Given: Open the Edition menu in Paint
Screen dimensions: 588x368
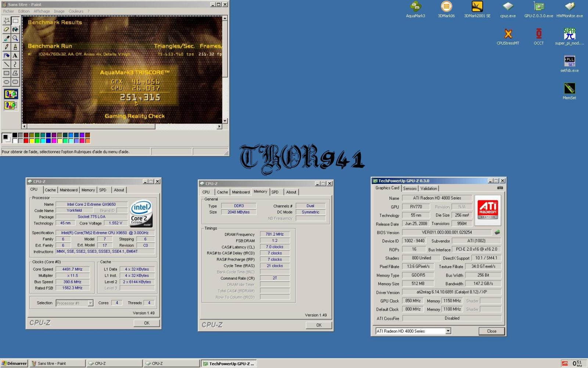Looking at the screenshot, I should 24,11.
